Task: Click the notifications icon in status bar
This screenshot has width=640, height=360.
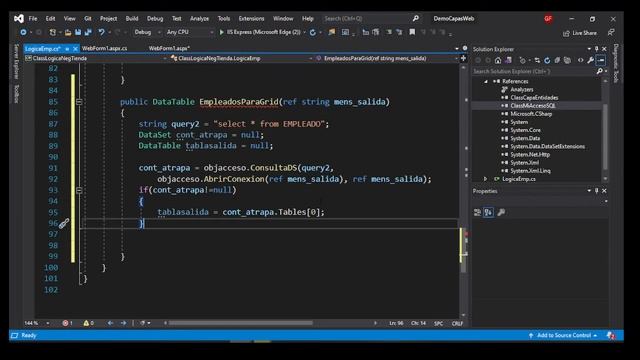Action: pyautogui.click(x=611, y=335)
